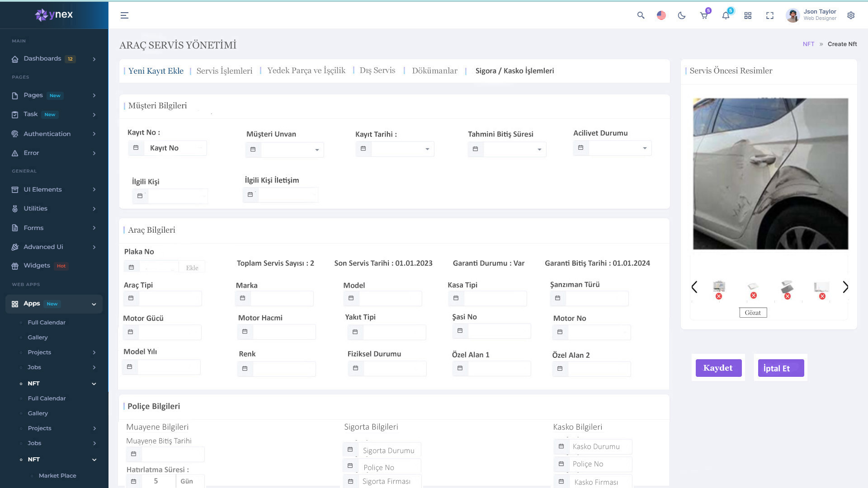Open the shopping cart icon
The width and height of the screenshot is (868, 488).
click(704, 15)
